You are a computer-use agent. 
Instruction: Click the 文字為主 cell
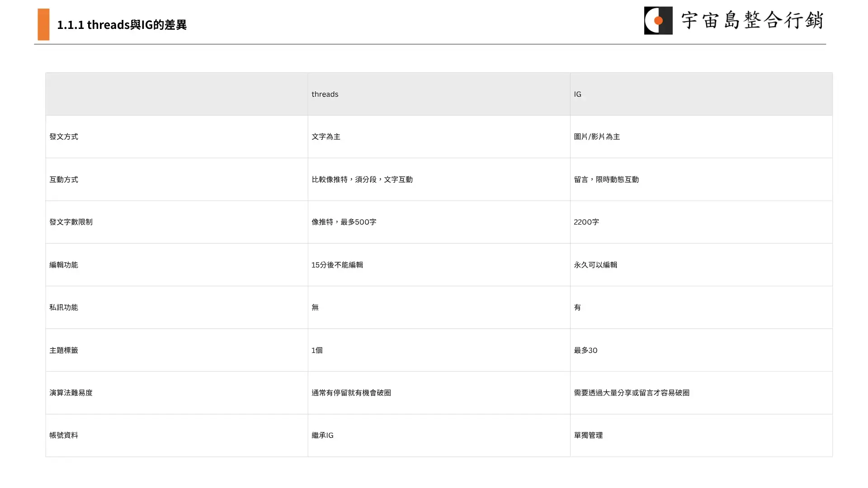click(x=326, y=136)
